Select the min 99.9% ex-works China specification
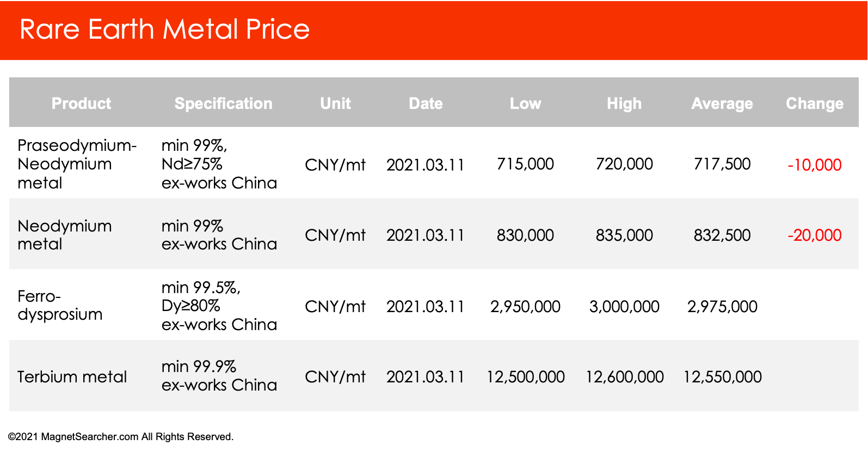This screenshot has width=868, height=457. pos(219,376)
